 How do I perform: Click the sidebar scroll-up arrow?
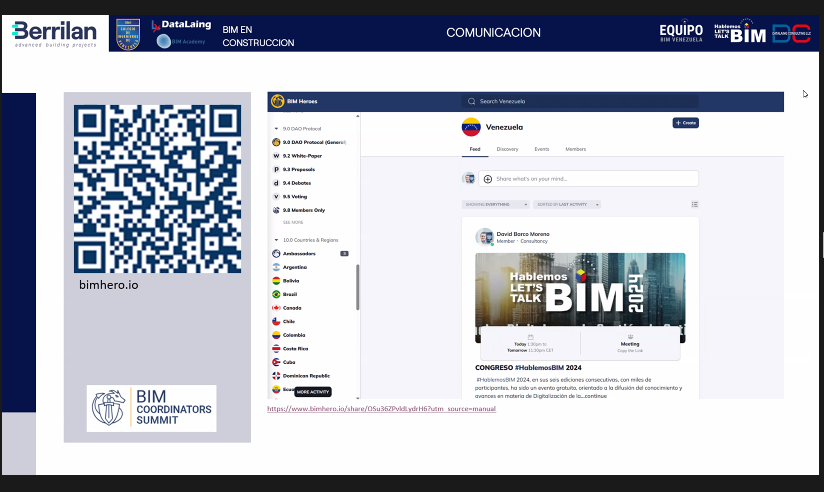click(x=358, y=116)
